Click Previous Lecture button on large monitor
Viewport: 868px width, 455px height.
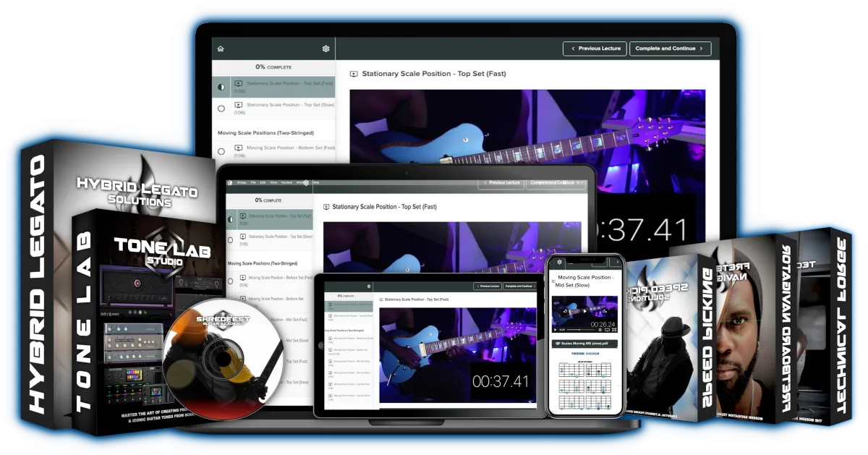coord(595,48)
